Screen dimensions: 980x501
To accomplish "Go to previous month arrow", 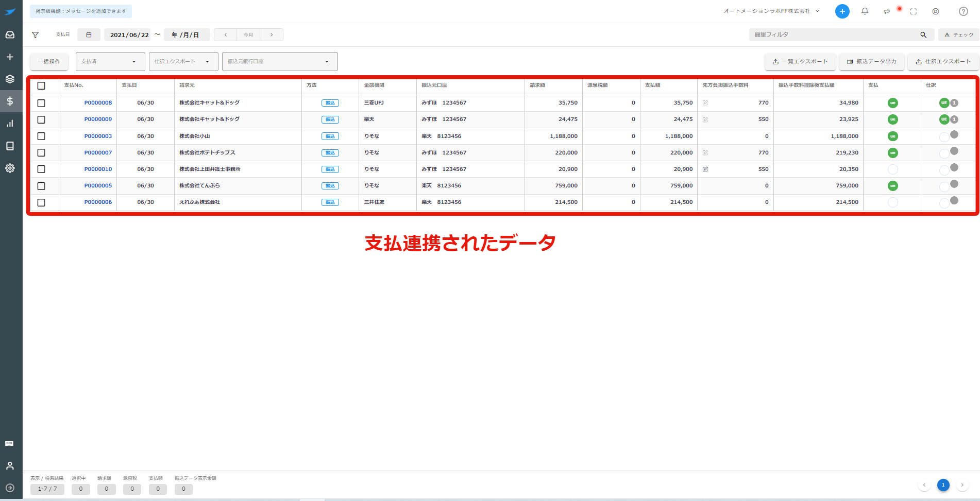I will coord(225,35).
